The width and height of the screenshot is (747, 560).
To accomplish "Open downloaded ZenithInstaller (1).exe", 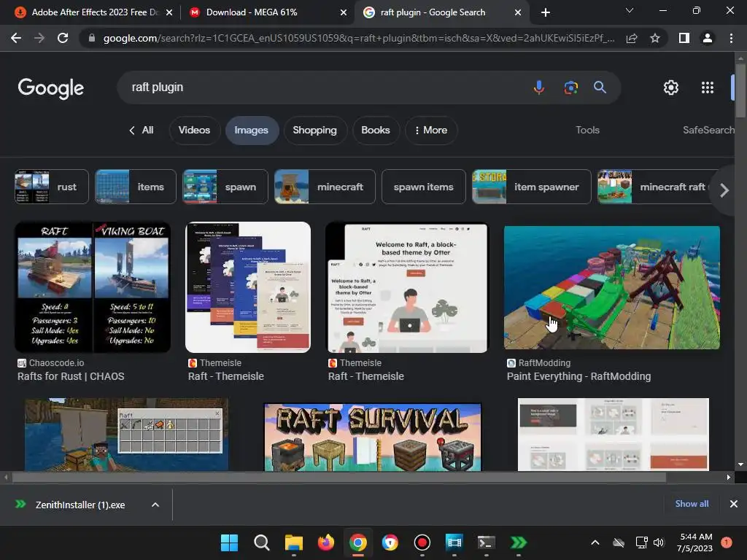I will click(80, 505).
